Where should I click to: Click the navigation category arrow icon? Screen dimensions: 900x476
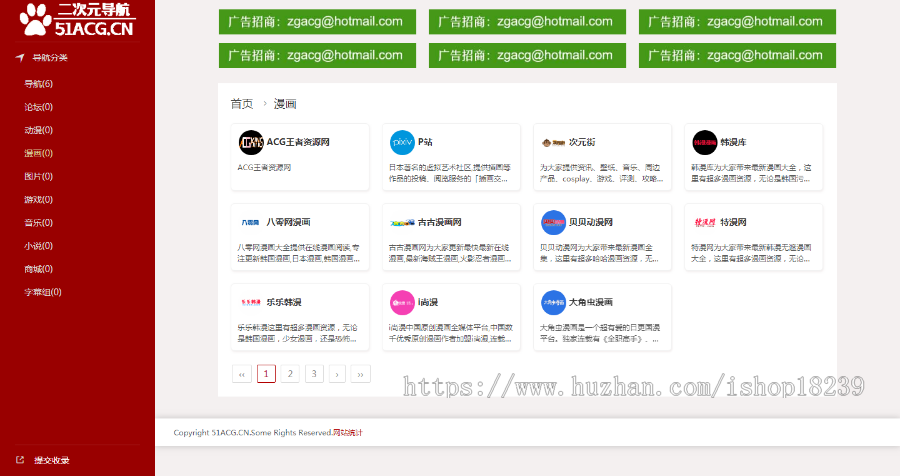[x=20, y=57]
